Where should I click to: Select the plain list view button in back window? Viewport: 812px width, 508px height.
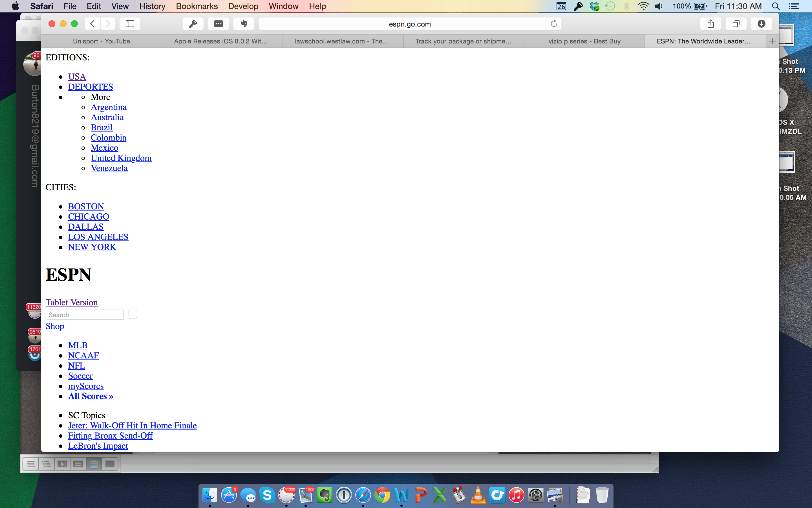[31, 464]
